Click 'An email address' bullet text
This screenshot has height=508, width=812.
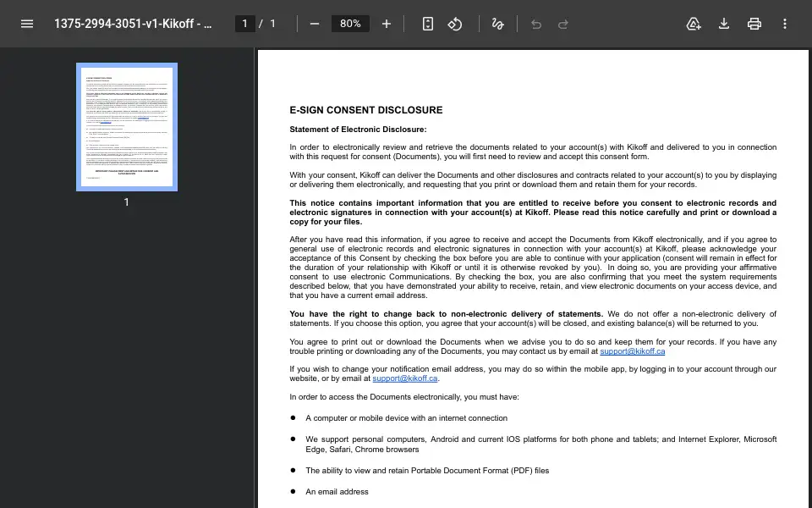pos(337,491)
